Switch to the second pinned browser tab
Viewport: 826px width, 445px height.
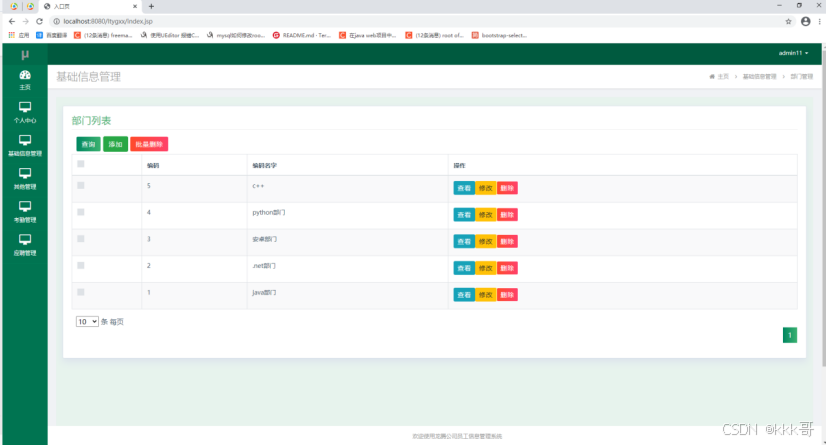[x=31, y=6]
